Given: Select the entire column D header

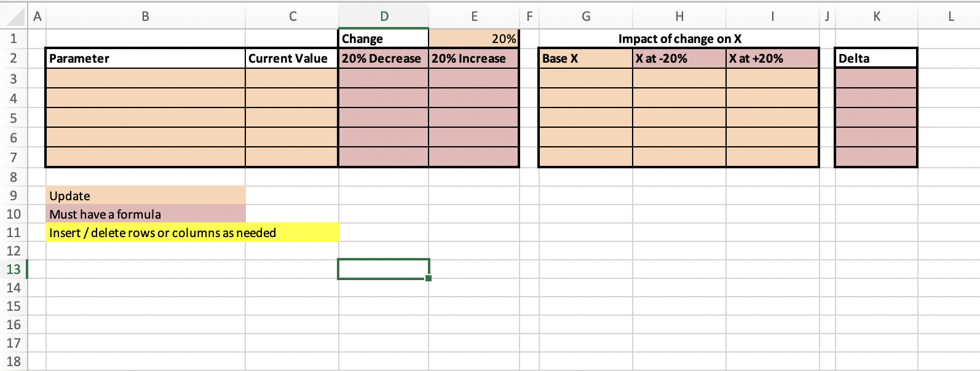Looking at the screenshot, I should 384,17.
